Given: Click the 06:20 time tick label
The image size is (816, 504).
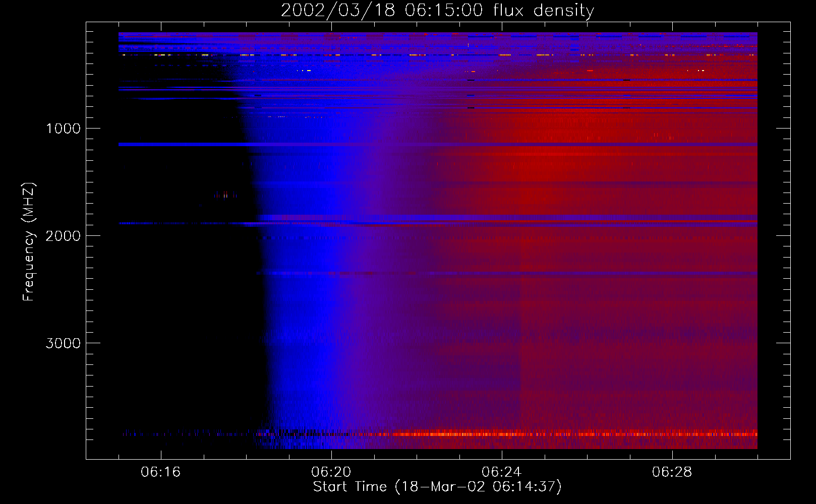Looking at the screenshot, I should [x=331, y=472].
